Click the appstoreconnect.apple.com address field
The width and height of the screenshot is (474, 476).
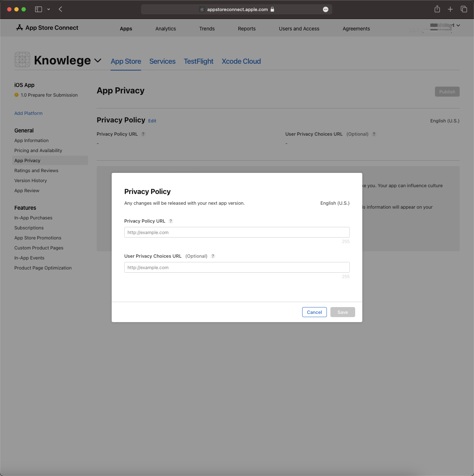tap(237, 9)
